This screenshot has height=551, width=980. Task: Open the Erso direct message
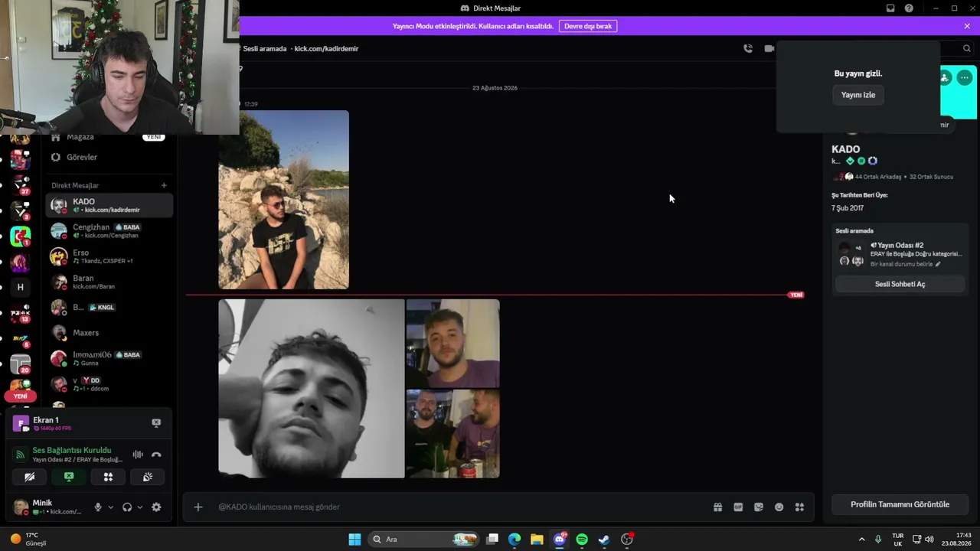(x=109, y=256)
